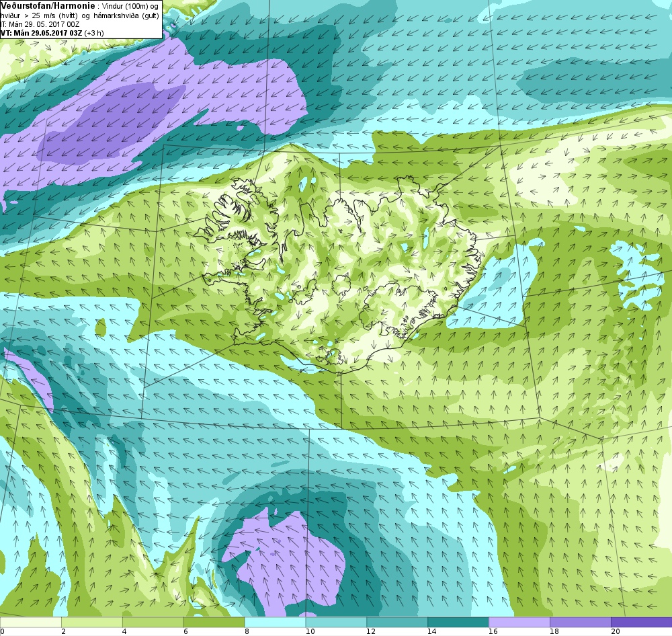This screenshot has width=672, height=636.
Task: Click the legend scale value 8
Action: (x=247, y=631)
